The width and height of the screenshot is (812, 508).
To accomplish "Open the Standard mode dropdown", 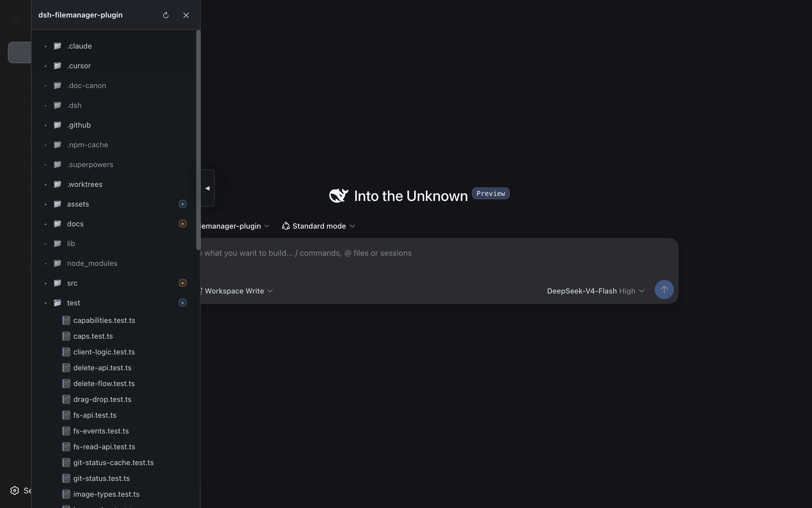I will 319,226.
